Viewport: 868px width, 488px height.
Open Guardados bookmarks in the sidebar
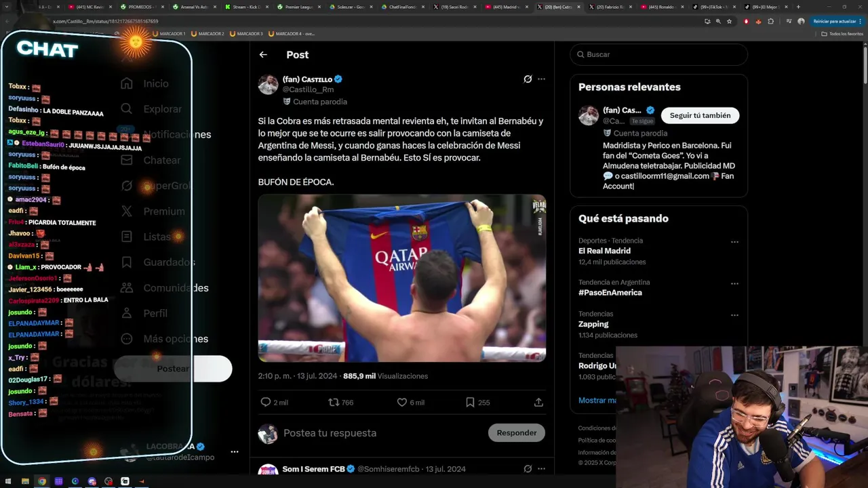coord(157,262)
